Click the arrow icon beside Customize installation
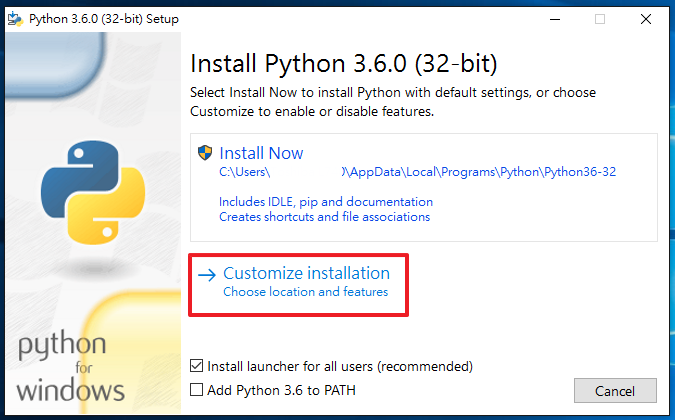The image size is (675, 420). 207,273
